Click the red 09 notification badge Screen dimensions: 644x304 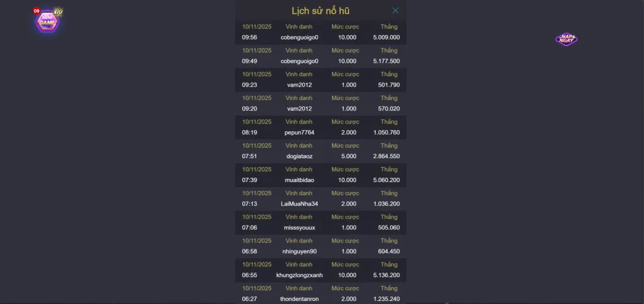click(x=36, y=11)
